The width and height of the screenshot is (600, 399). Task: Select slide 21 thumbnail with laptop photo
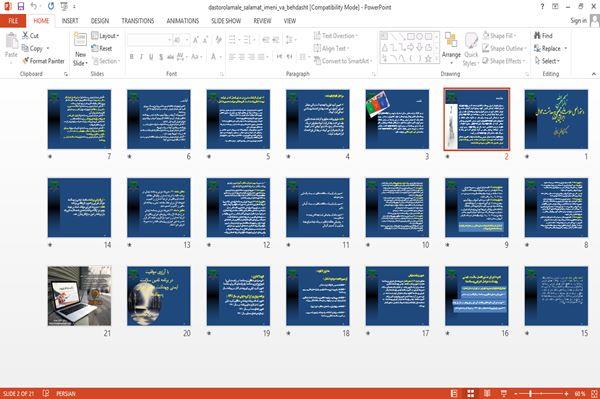tap(79, 296)
